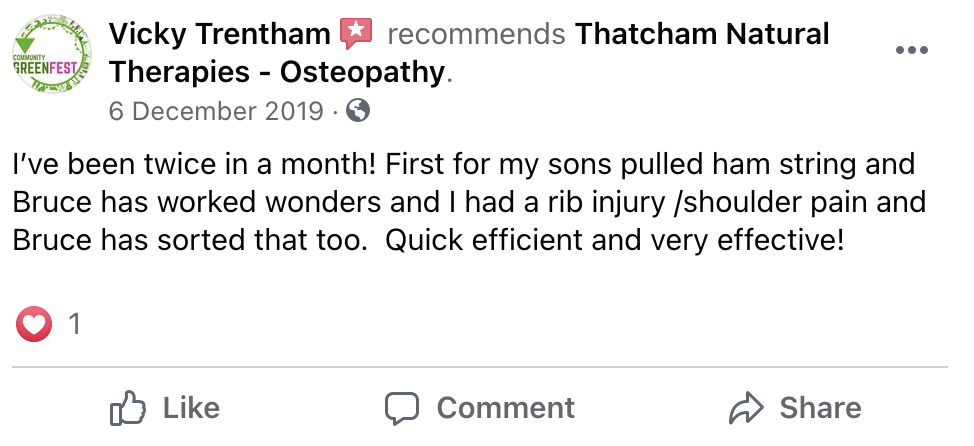Viewport: 974px width, 446px height.
Task: Click the review line starting "Bruce has worked wonders"
Action: (469, 202)
